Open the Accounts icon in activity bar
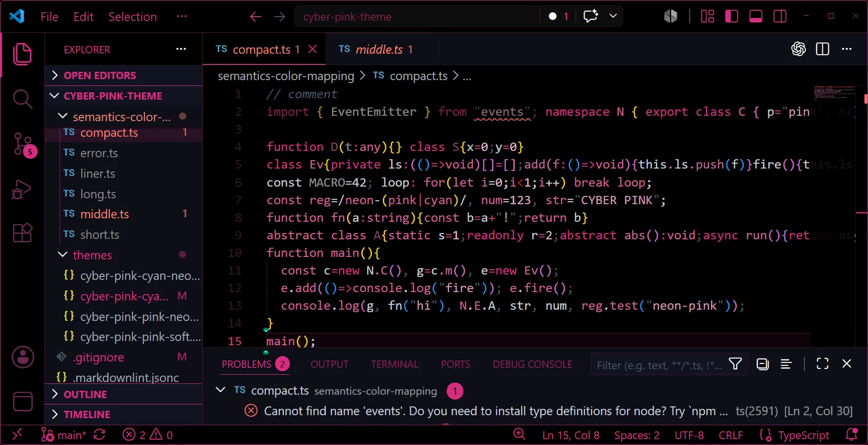 pos(22,357)
